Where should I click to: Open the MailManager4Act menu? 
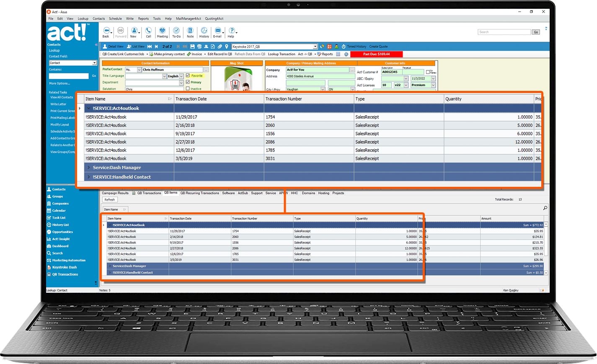[189, 18]
